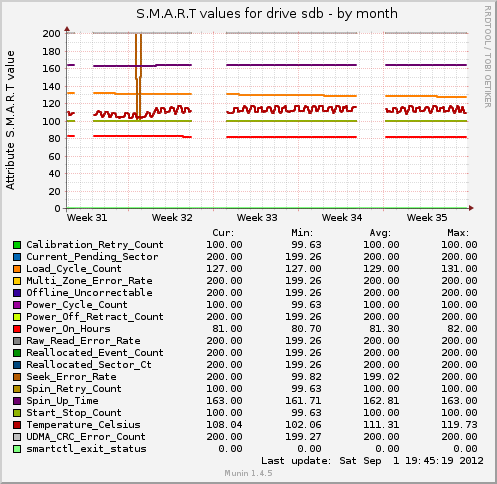Click the smartctl_exit_status light green swatch
This screenshot has width=497, height=484.
pos(17,449)
